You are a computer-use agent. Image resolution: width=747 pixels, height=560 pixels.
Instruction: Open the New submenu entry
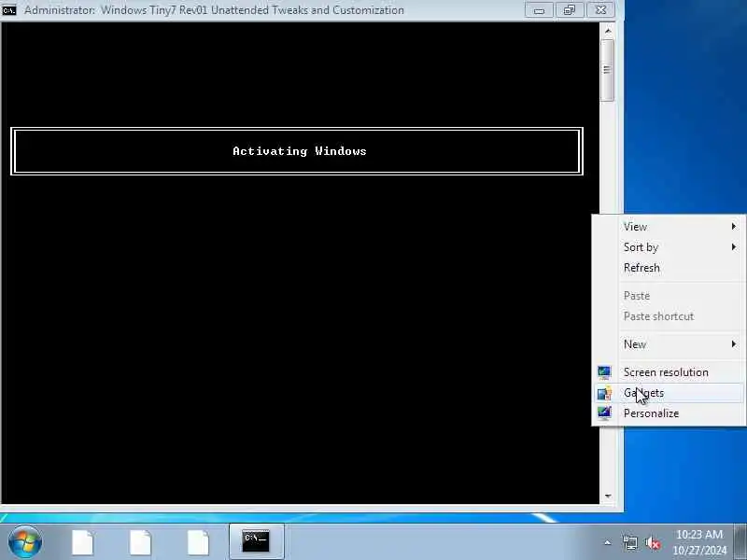669,344
